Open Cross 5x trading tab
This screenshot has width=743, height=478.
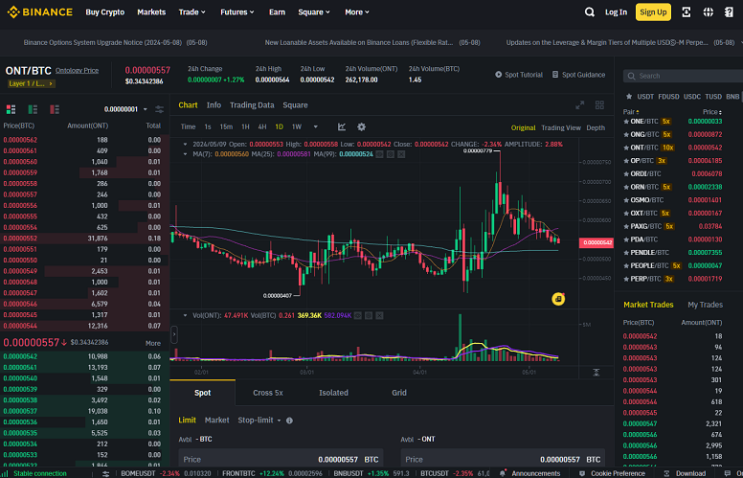point(268,393)
